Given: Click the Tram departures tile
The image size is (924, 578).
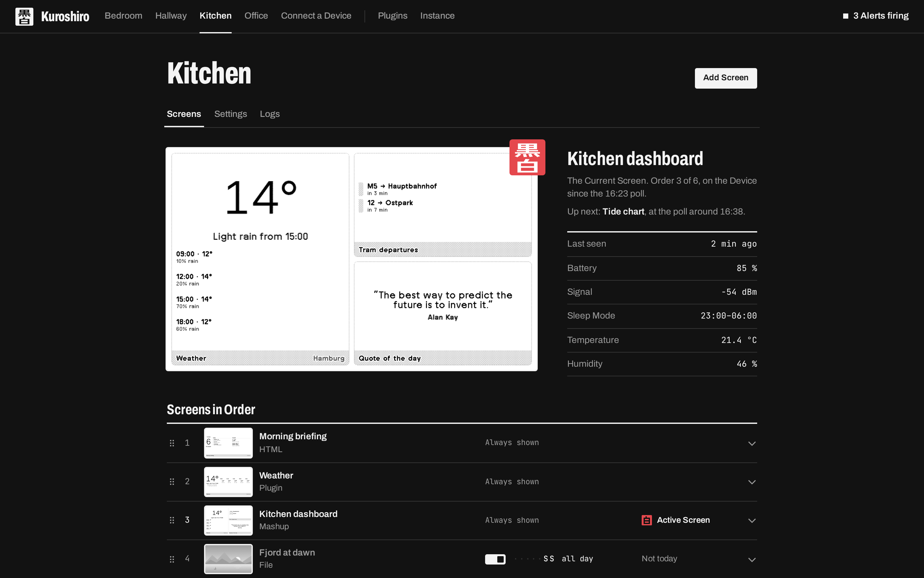Looking at the screenshot, I should [x=442, y=205].
